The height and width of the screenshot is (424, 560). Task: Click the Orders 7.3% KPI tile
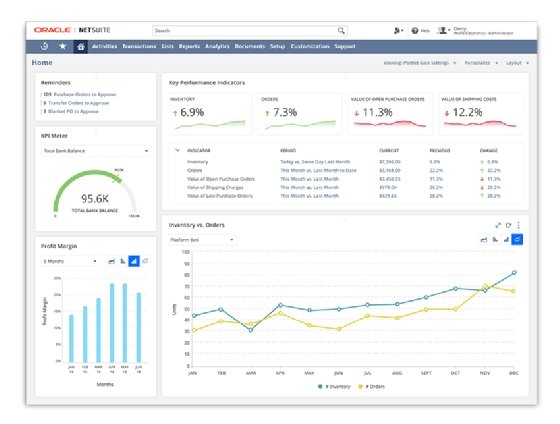pos(300,114)
